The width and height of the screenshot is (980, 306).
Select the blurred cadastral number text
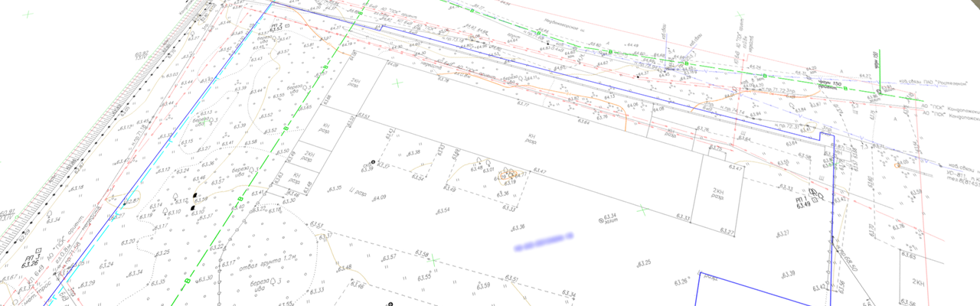[x=544, y=243]
